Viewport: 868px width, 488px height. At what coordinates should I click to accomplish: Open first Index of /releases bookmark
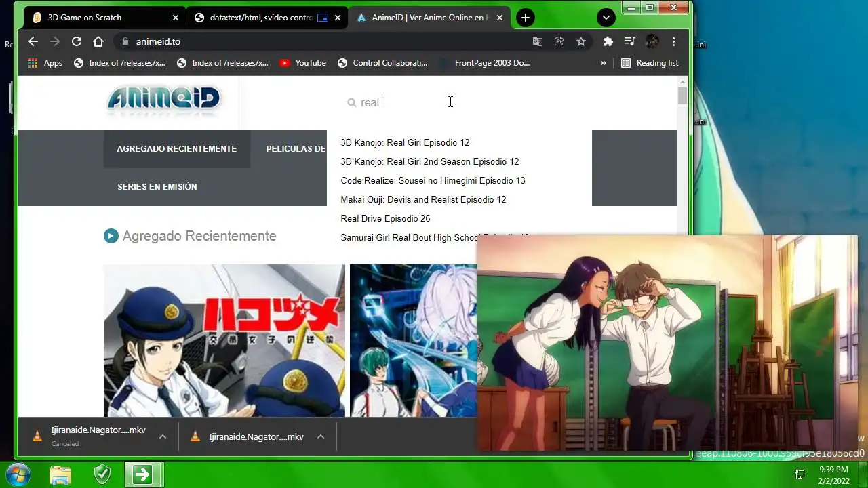click(x=119, y=63)
